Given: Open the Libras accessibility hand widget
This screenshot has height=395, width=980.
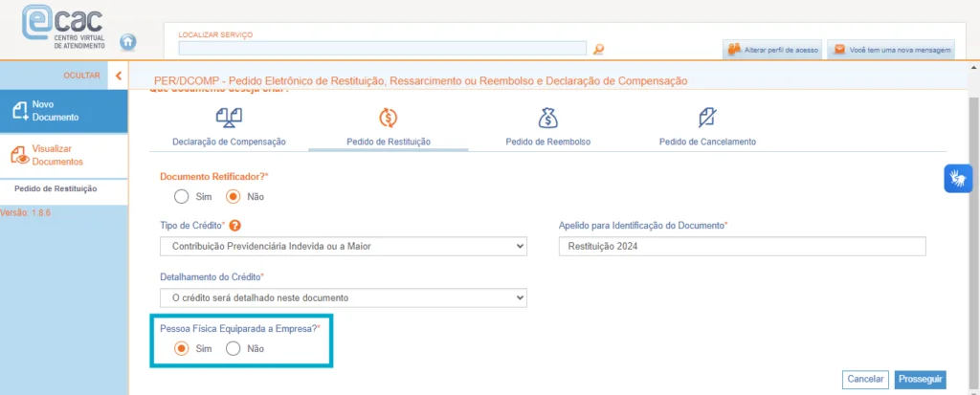Looking at the screenshot, I should pyautogui.click(x=958, y=178).
